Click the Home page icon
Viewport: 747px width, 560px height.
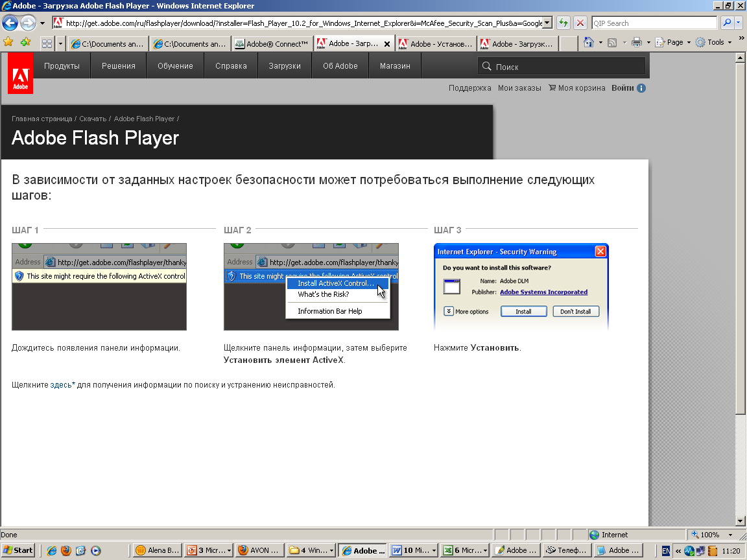pyautogui.click(x=589, y=42)
